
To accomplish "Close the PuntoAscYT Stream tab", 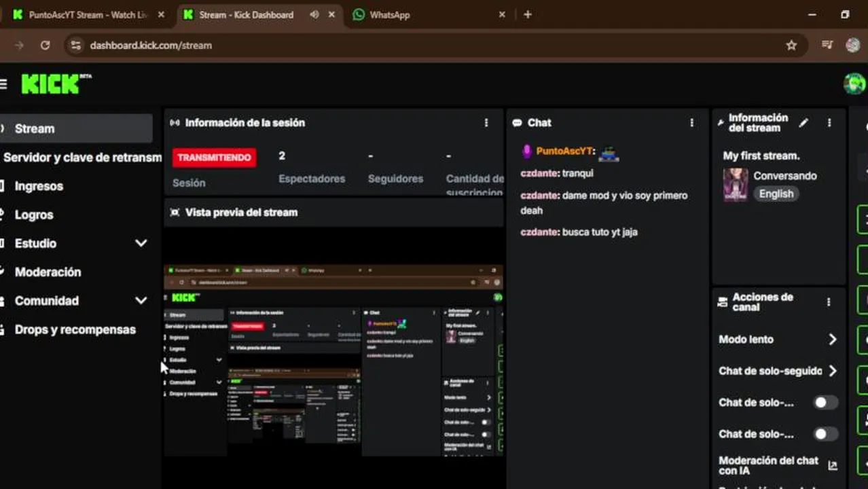I will tap(161, 14).
